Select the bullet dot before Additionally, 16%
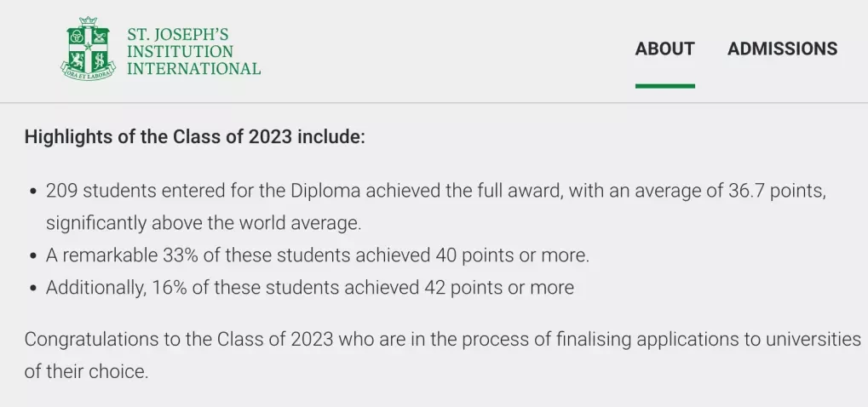868x407 pixels. (x=34, y=289)
